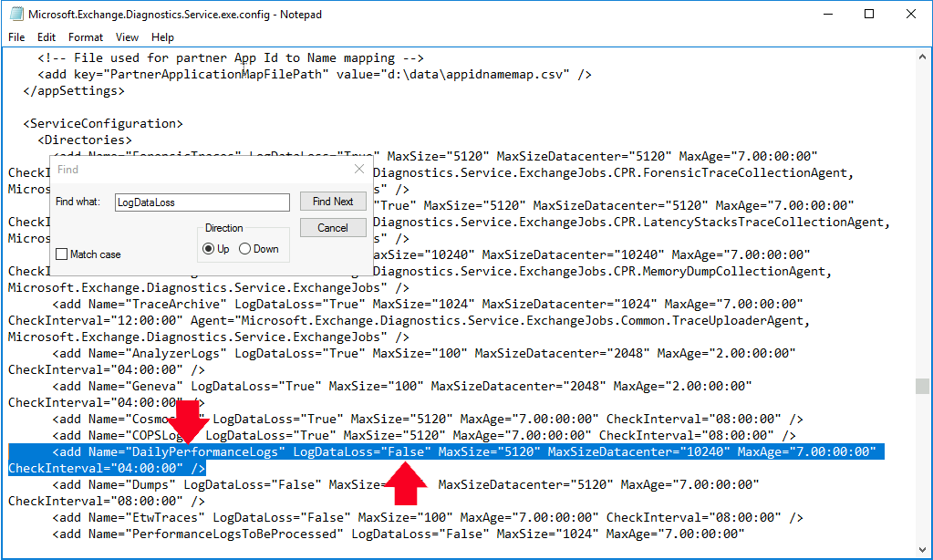
Task: Click the 'TraceUploaderAgent' text
Action: [x=738, y=321]
